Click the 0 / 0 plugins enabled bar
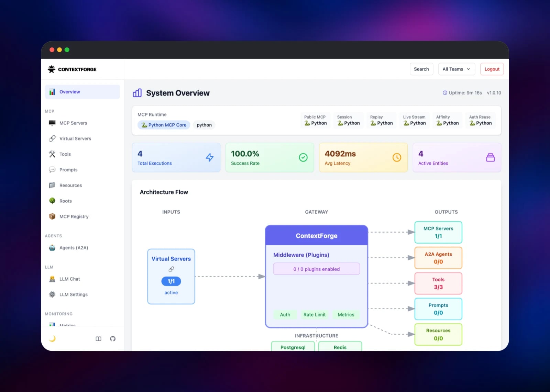Screen dimensions: 550x392 317,269
